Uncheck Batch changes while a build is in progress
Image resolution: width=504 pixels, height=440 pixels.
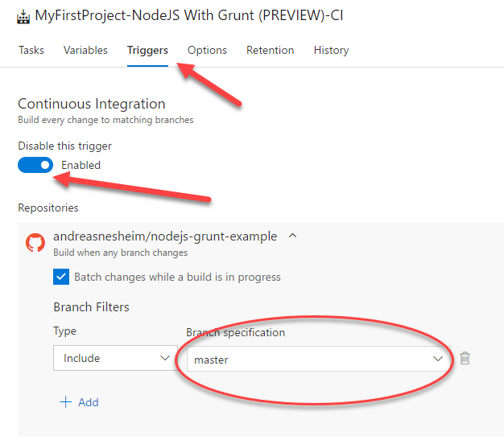[61, 277]
